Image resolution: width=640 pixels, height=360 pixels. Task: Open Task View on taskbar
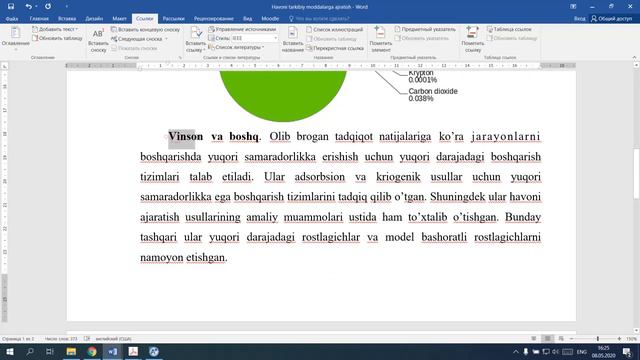(x=50, y=351)
